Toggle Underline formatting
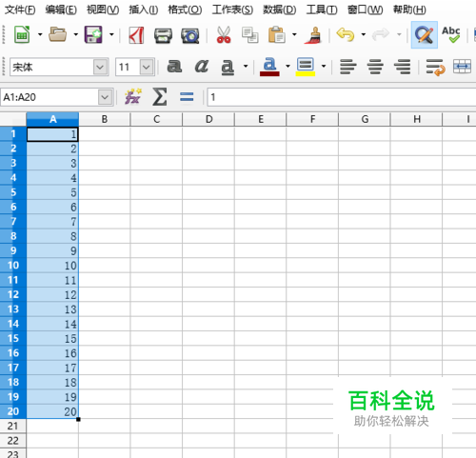This screenshot has height=458, width=476. [228, 68]
